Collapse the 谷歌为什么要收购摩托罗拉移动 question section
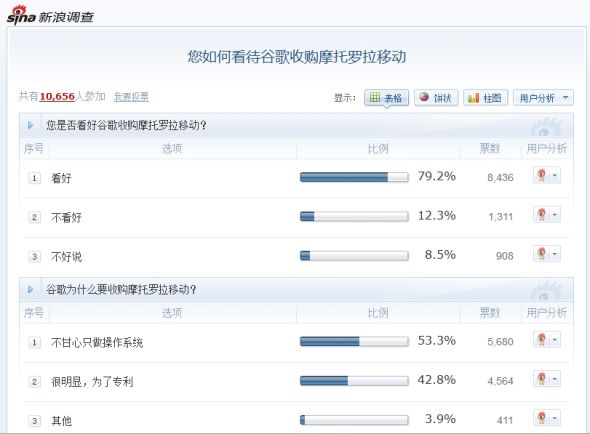The height and width of the screenshot is (434, 590). point(30,289)
